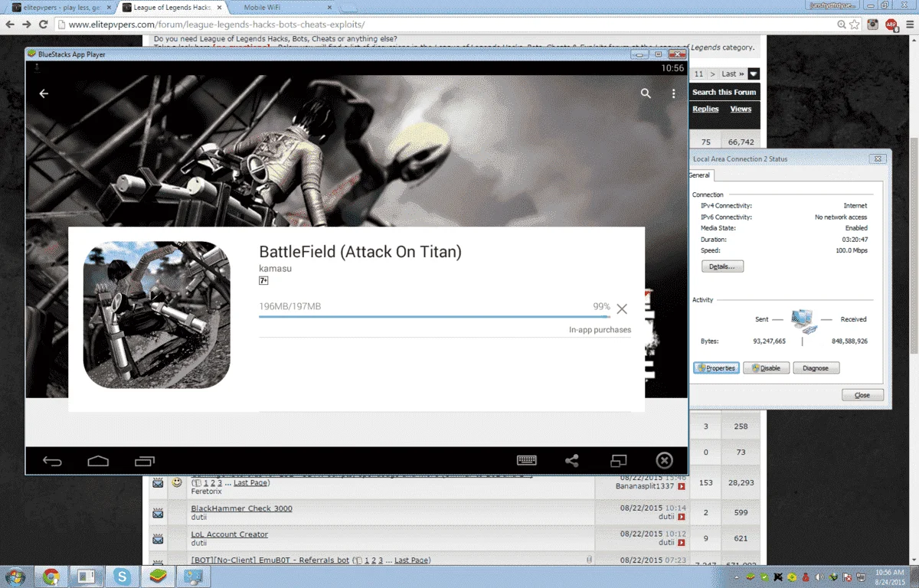
Task: Sort threads by Views
Action: click(741, 109)
